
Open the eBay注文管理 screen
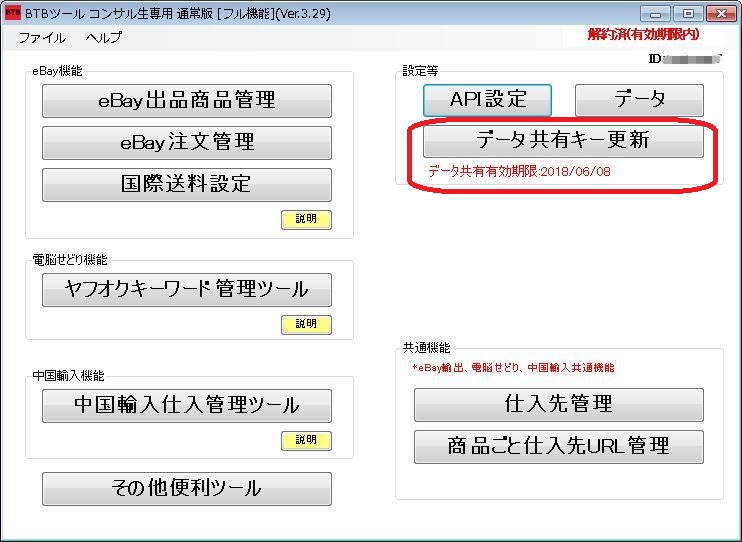(x=187, y=142)
